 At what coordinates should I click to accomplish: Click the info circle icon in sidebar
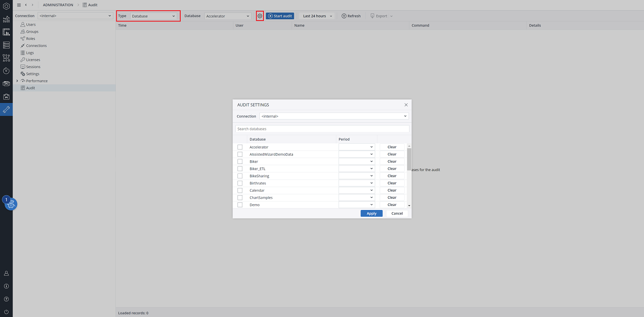[x=6, y=286]
